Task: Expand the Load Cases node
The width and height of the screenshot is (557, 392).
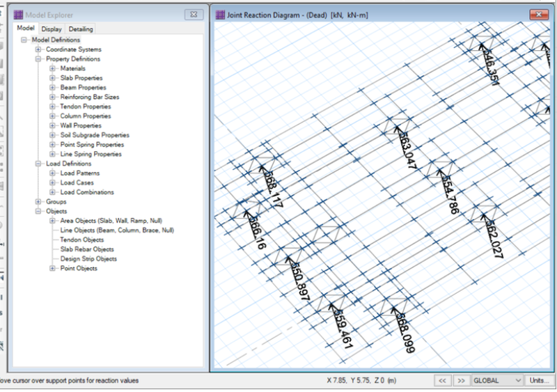Action: (52, 182)
